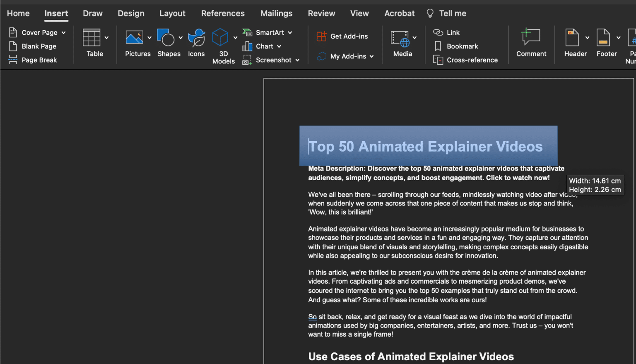
Task: Open the Pictures insert tool
Action: [137, 43]
